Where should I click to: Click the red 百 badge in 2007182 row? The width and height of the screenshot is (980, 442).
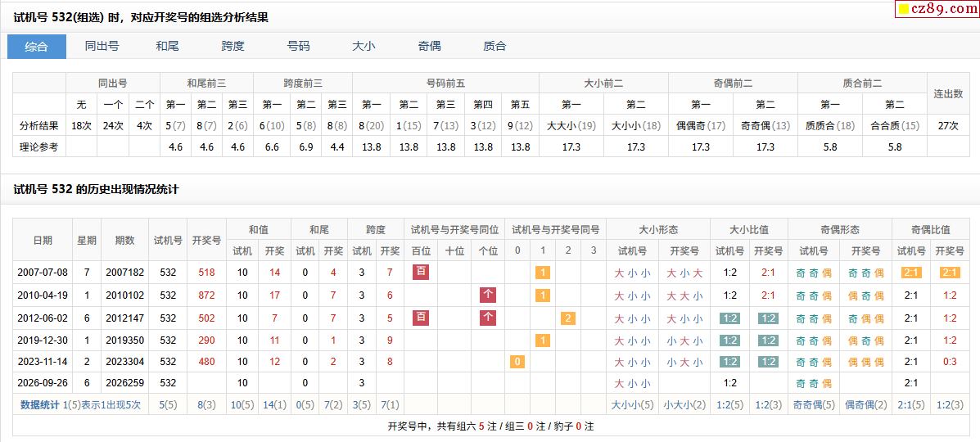421,272
